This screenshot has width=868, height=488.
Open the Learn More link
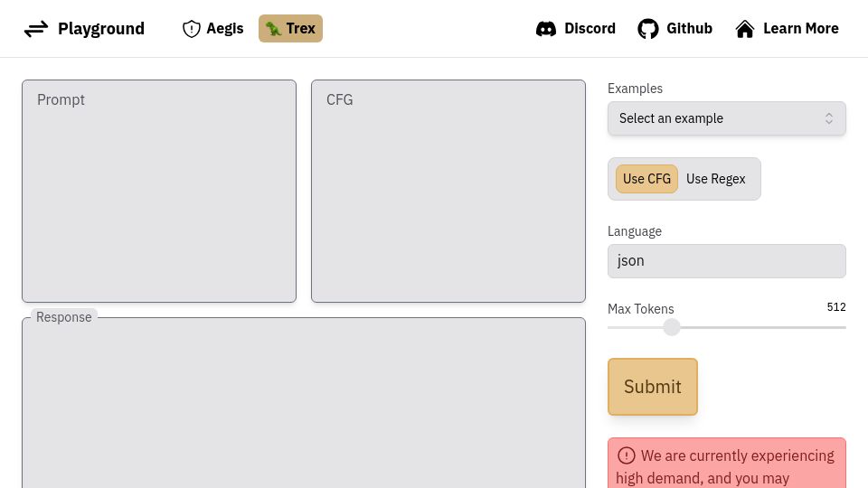point(787,29)
